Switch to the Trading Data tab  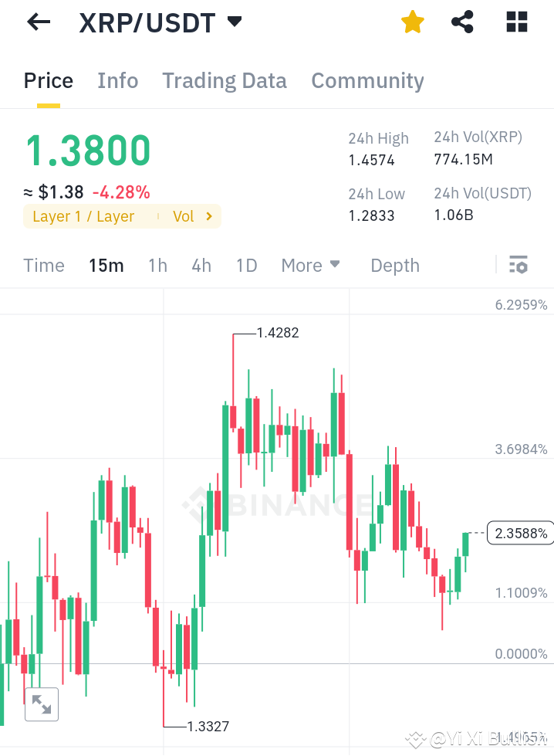[224, 80]
